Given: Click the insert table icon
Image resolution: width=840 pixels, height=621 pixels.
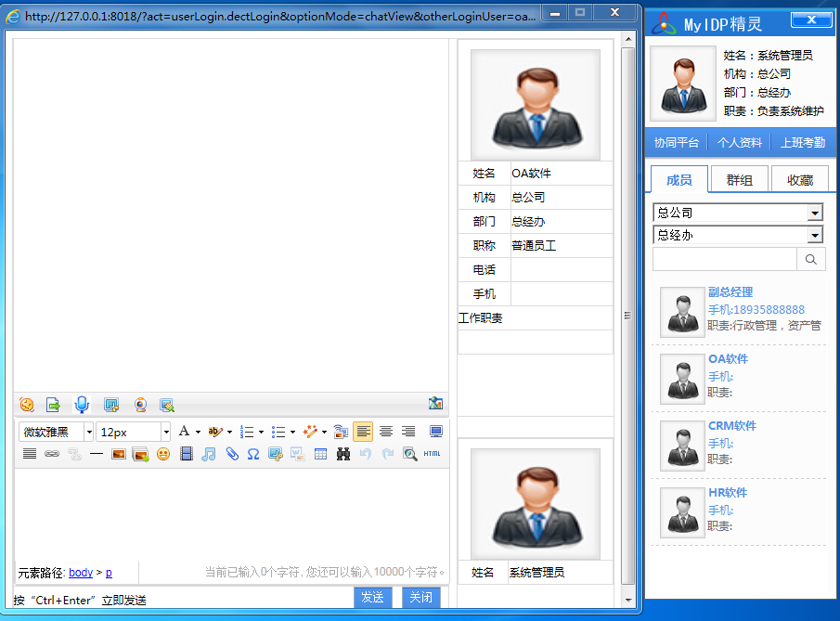Looking at the screenshot, I should pyautogui.click(x=320, y=454).
